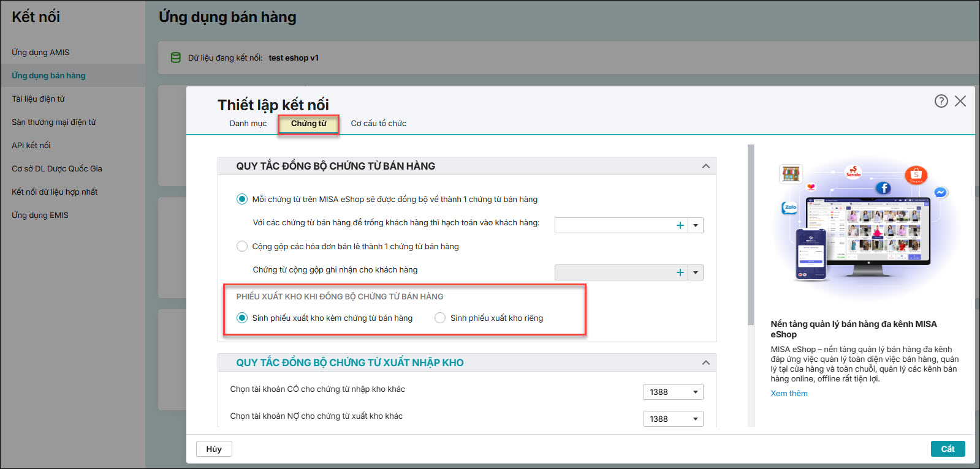Click the 'Nền tảng quản lý bán hàng đa kênh MISA eShop' heading
This screenshot has width=980, height=469.
[x=854, y=329]
